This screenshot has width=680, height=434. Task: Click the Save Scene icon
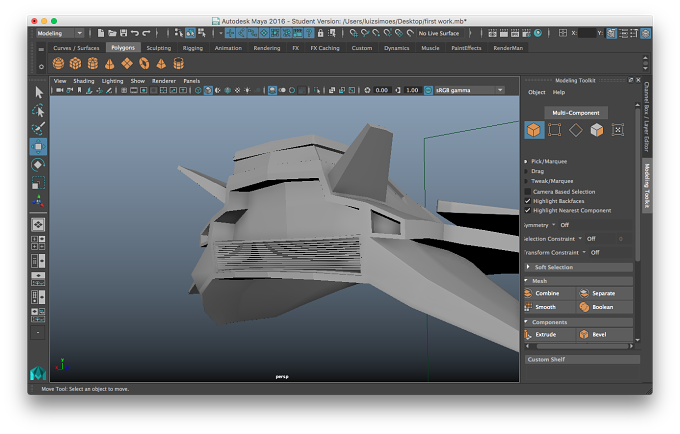(124, 33)
